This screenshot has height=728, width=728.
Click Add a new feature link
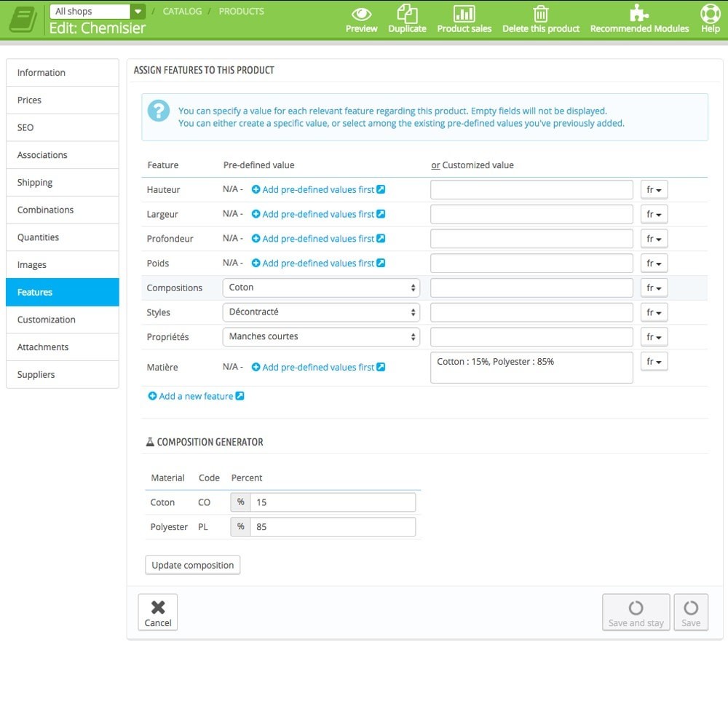pos(196,396)
